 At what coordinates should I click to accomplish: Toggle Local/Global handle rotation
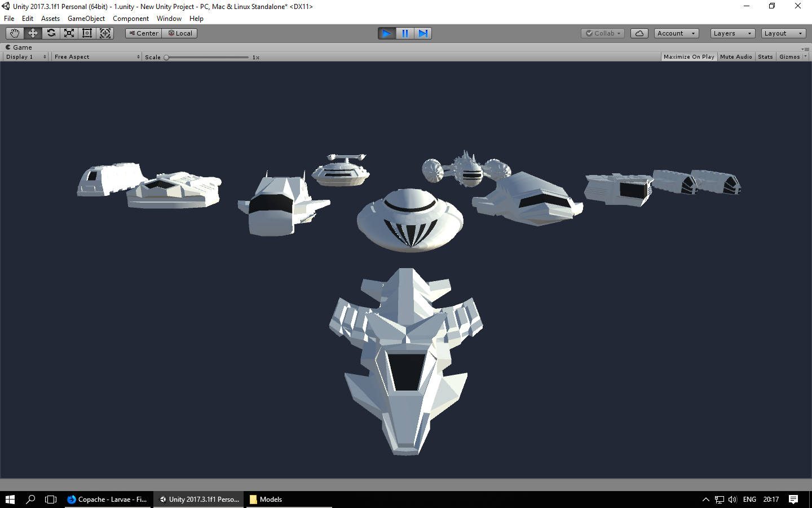point(179,33)
